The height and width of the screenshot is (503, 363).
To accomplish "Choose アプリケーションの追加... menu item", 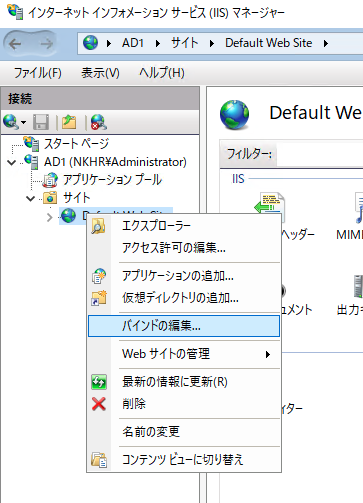I will [x=184, y=276].
